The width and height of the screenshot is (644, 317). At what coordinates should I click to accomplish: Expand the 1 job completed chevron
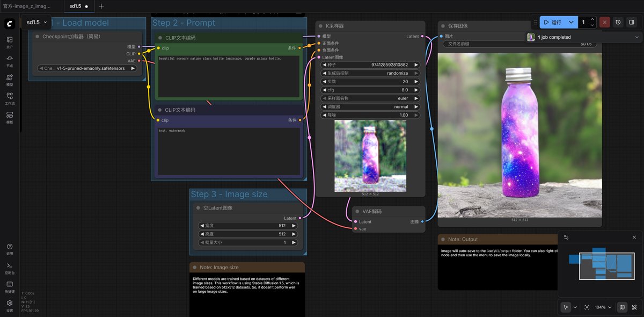click(x=637, y=37)
